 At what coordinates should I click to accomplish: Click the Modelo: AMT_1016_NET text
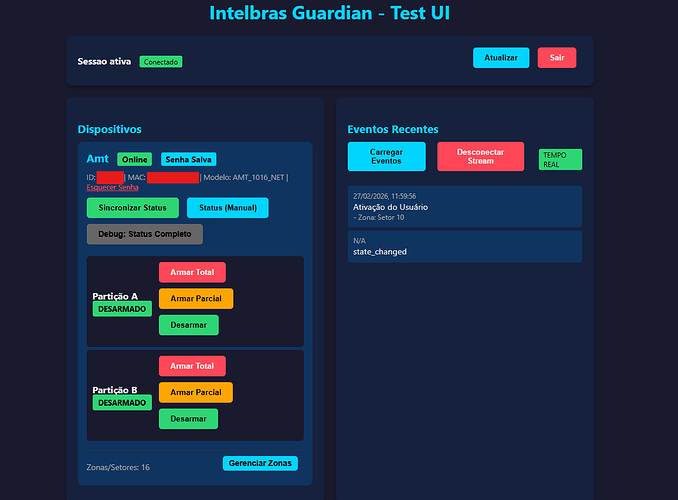click(x=244, y=177)
